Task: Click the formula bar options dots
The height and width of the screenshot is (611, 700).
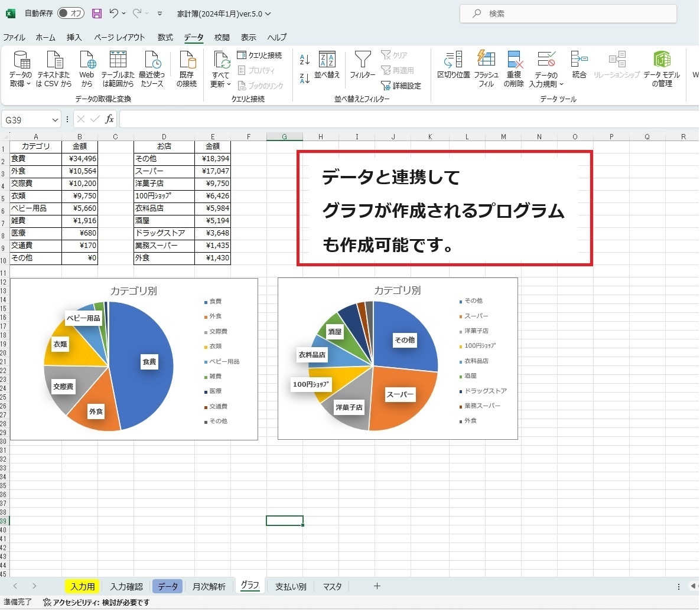Action: (x=67, y=119)
